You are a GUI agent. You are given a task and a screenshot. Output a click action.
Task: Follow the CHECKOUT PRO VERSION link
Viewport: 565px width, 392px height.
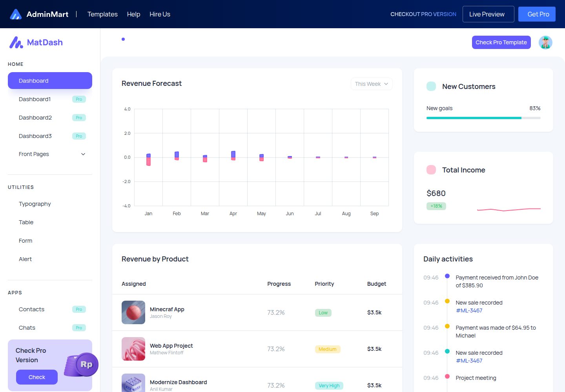coord(423,14)
